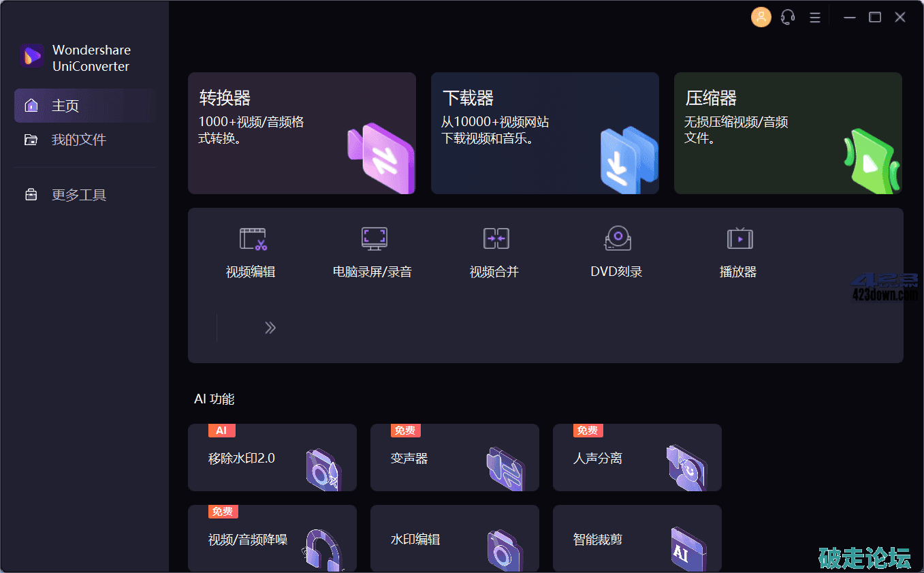Launch 移除水印2.0 AI feature

click(x=272, y=458)
